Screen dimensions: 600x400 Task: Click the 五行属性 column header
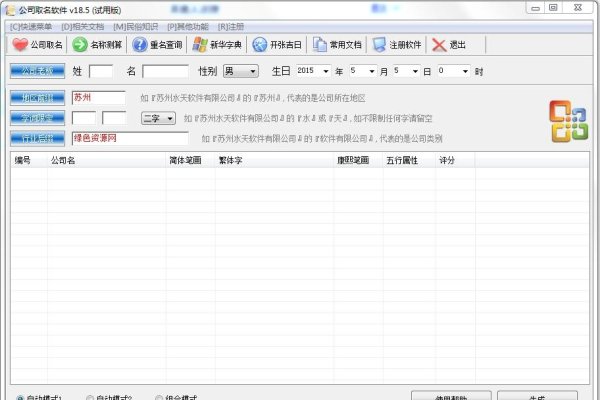(x=409, y=160)
